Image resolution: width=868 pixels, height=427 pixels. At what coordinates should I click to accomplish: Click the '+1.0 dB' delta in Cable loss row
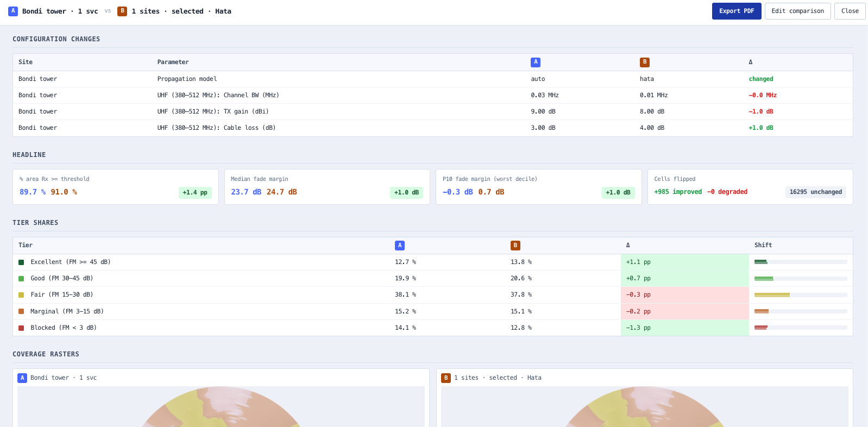click(761, 128)
